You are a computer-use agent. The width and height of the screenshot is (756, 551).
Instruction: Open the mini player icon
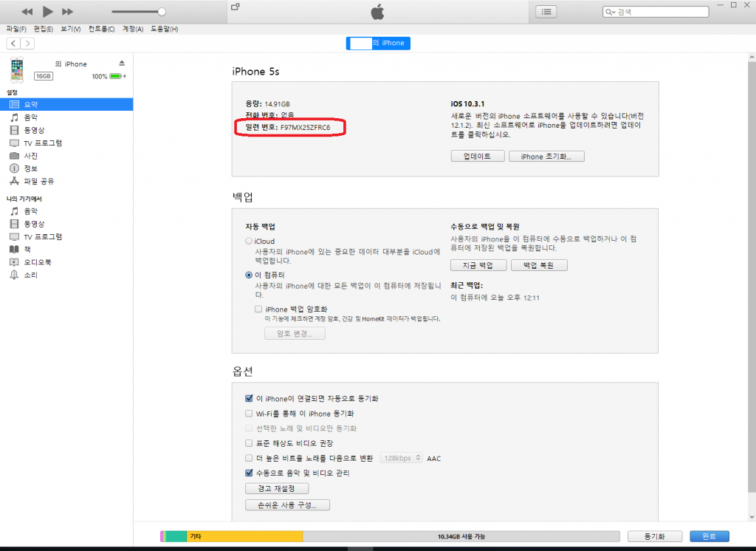coord(236,7)
